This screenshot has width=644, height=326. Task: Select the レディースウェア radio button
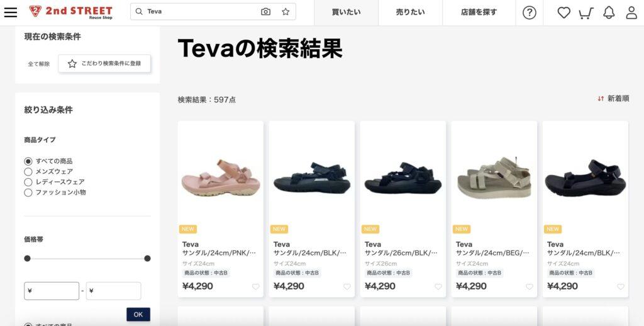tap(28, 182)
